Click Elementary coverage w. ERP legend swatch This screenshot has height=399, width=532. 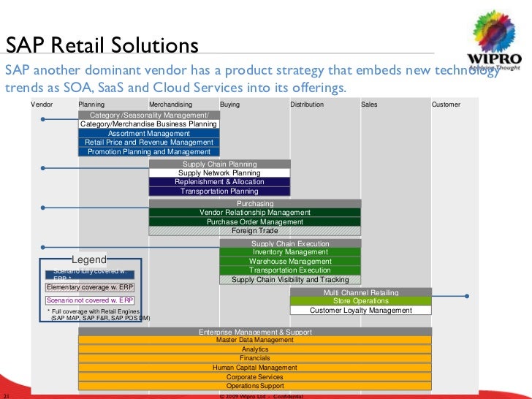click(90, 287)
